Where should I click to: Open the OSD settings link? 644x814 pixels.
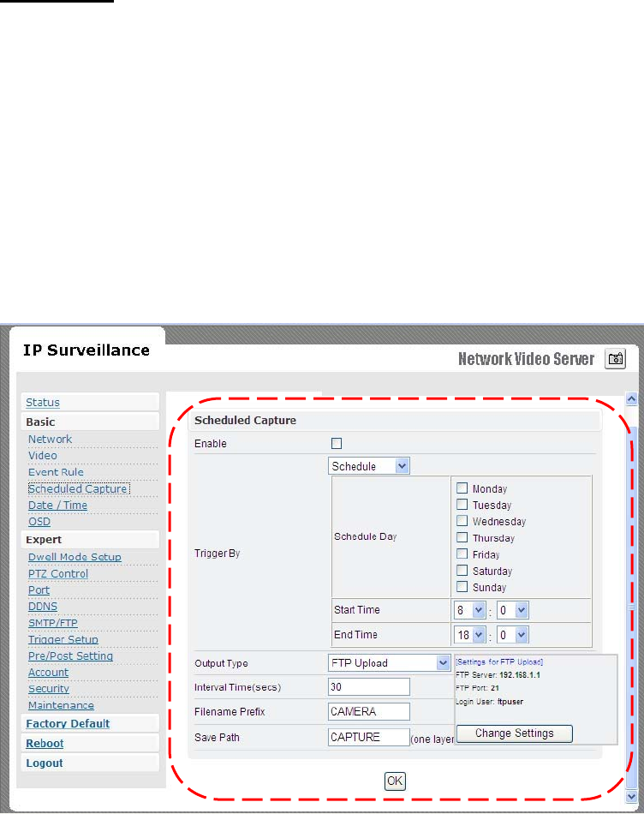(39, 522)
